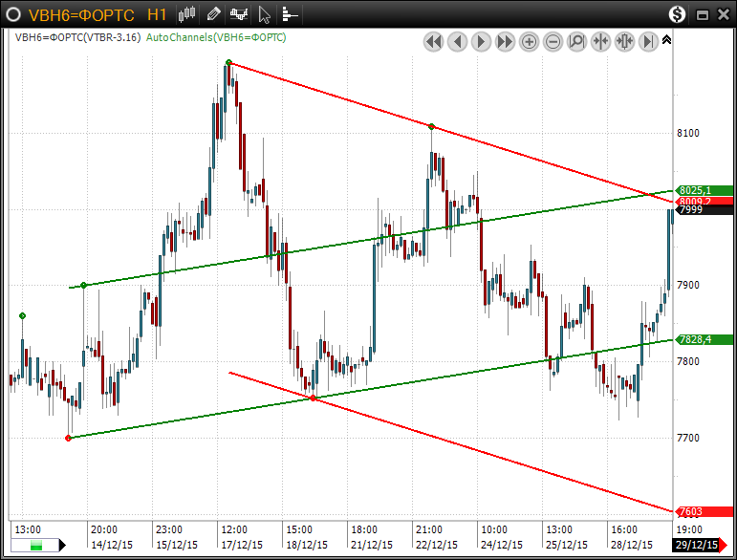Select the pencil drawing tool
Screen dimensions: 737x560
pyautogui.click(x=213, y=14)
